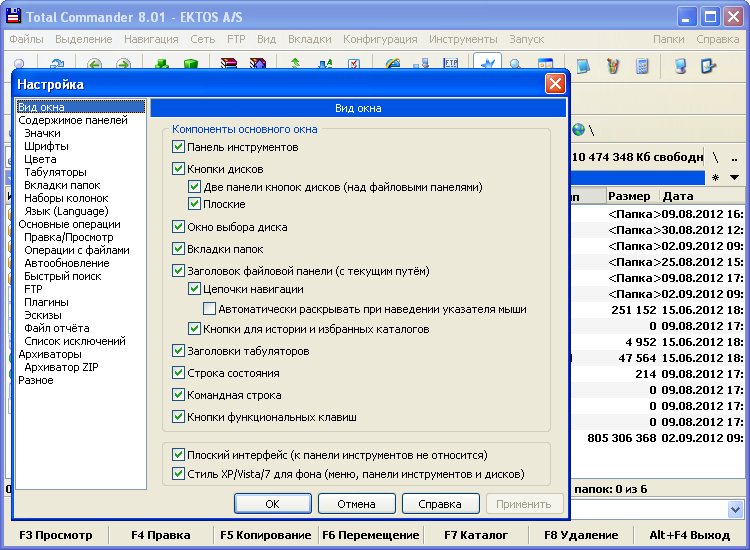Click the pencil cup toolbar icon

pyautogui.click(x=613, y=66)
